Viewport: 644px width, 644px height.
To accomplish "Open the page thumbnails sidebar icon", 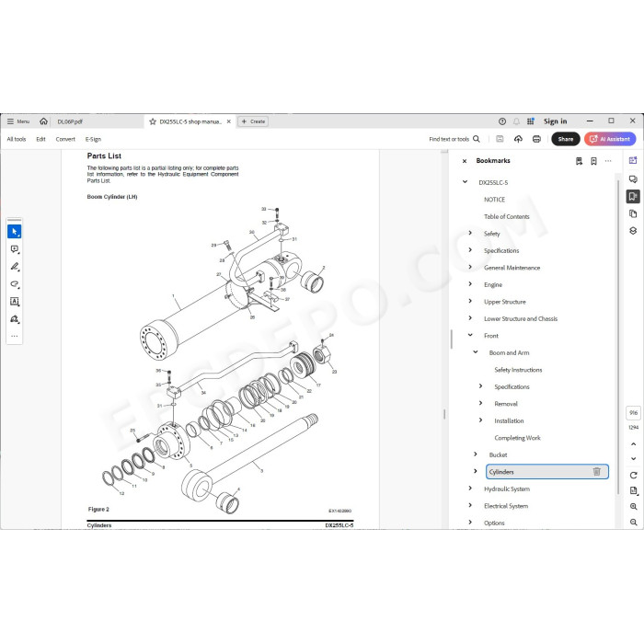I will click(x=633, y=213).
